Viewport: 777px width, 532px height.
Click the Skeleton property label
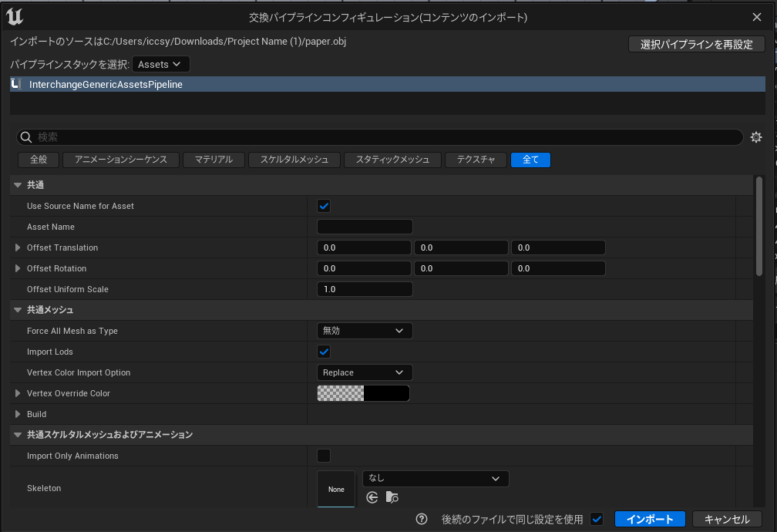click(44, 488)
